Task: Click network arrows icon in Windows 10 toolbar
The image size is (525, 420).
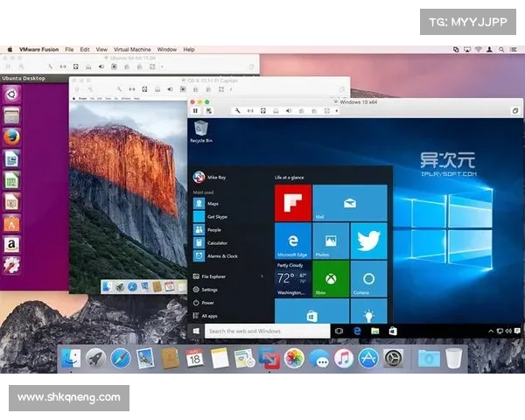Action: point(250,111)
